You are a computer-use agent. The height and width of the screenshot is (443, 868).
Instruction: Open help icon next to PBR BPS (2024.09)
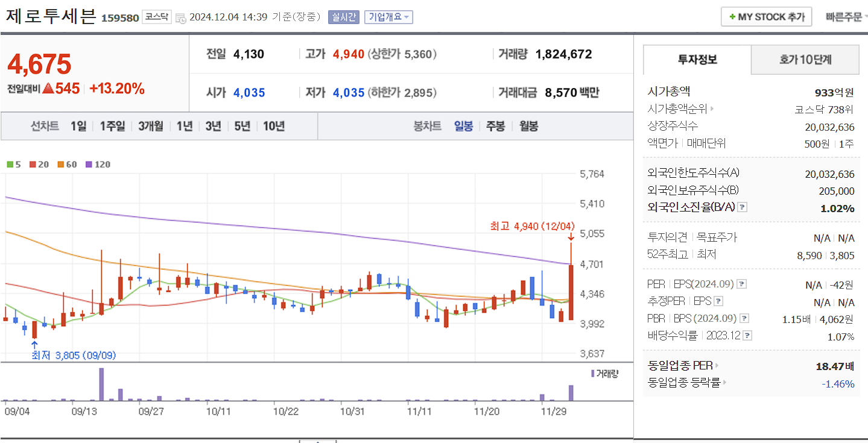745,319
